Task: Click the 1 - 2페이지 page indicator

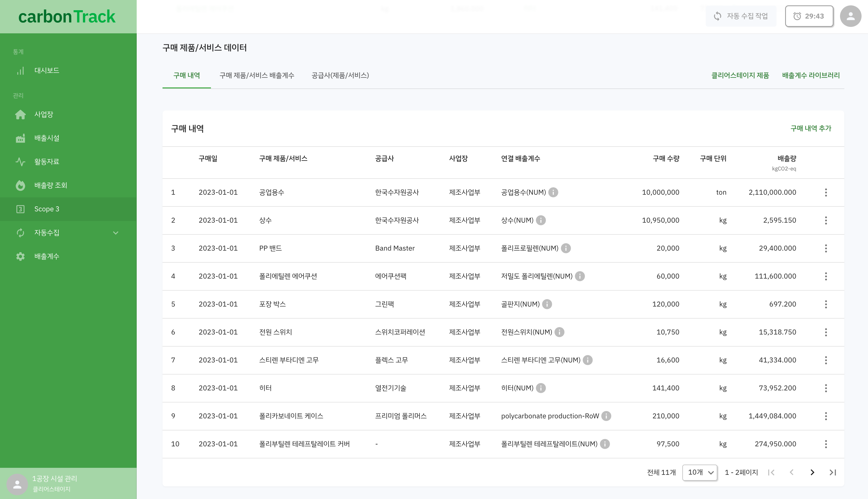Action: (741, 473)
